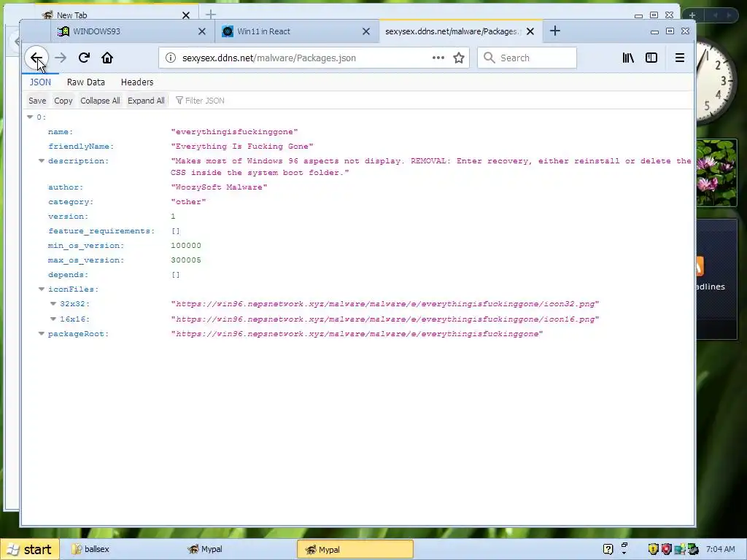Click Expand All in JSON viewer
747x560 pixels.
(x=146, y=101)
